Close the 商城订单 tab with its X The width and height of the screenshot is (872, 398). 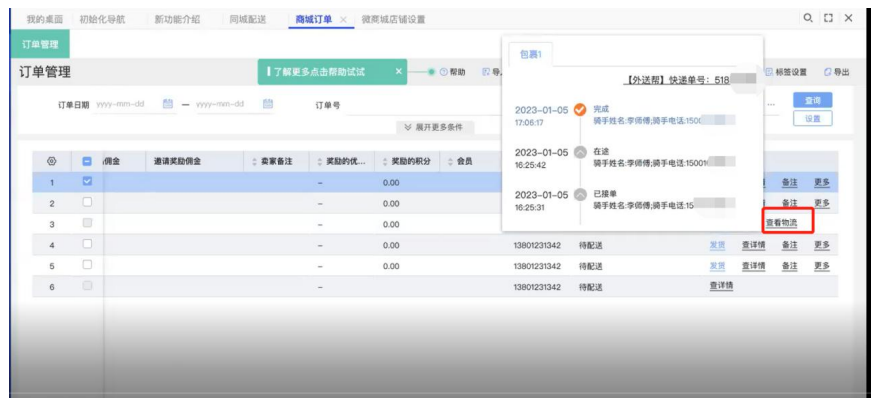click(343, 19)
